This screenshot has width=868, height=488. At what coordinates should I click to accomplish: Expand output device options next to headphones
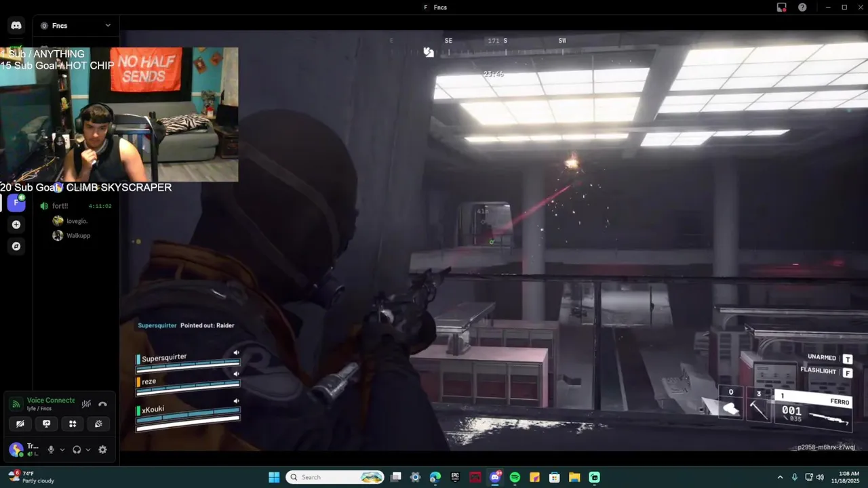[88, 449]
